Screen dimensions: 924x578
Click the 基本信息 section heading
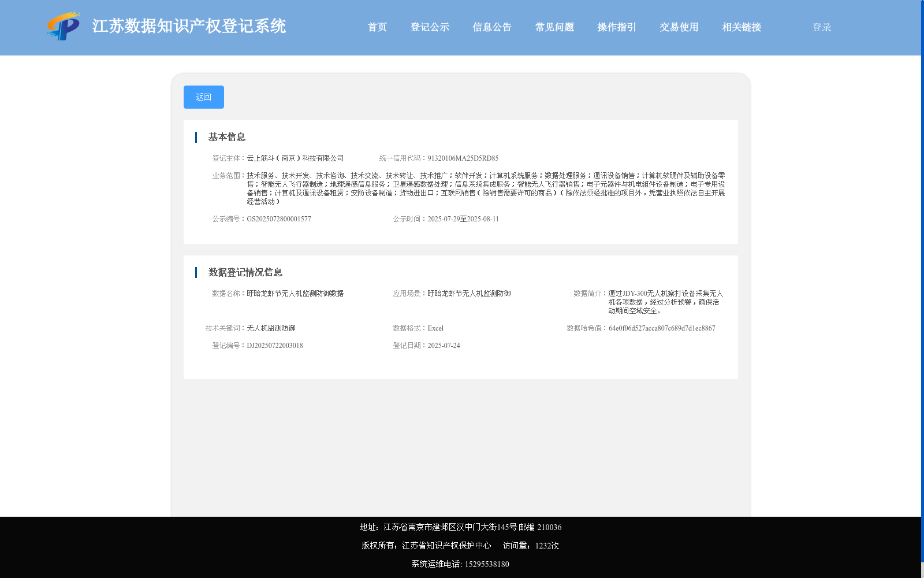point(226,137)
